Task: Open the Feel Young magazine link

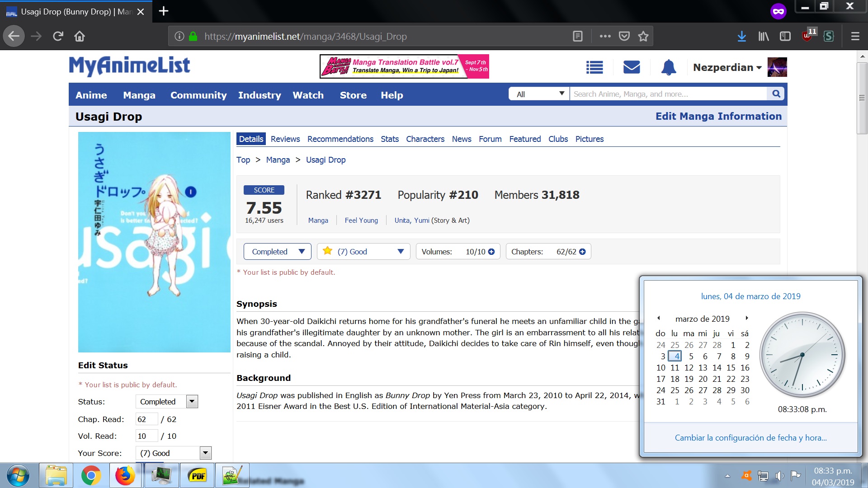Action: coord(361,221)
